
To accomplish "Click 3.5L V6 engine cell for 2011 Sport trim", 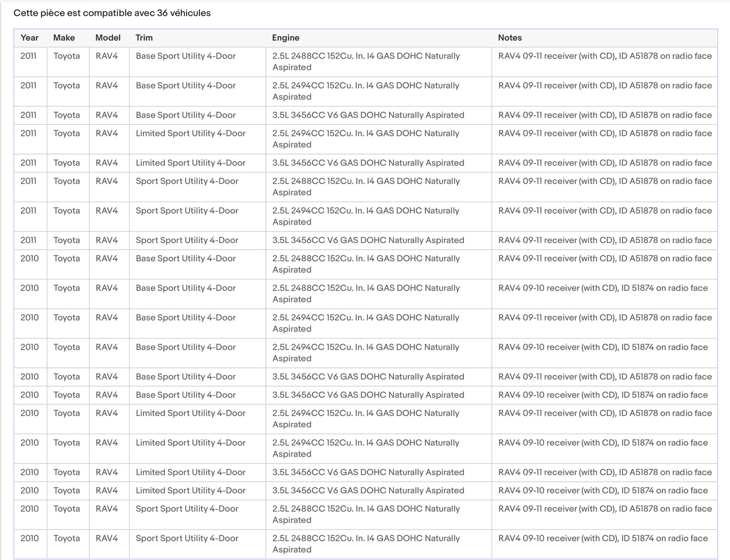I will [368, 240].
